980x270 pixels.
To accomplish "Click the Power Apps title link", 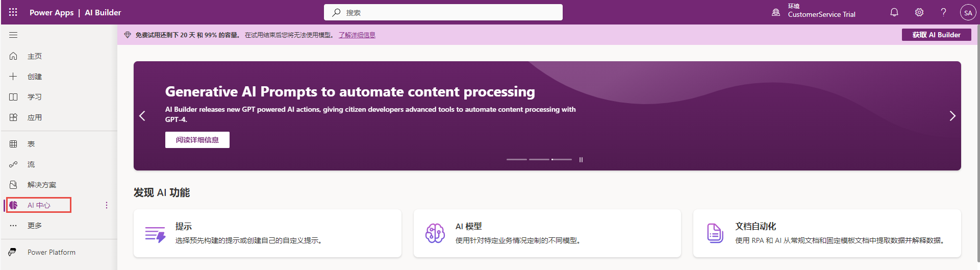I will [52, 12].
